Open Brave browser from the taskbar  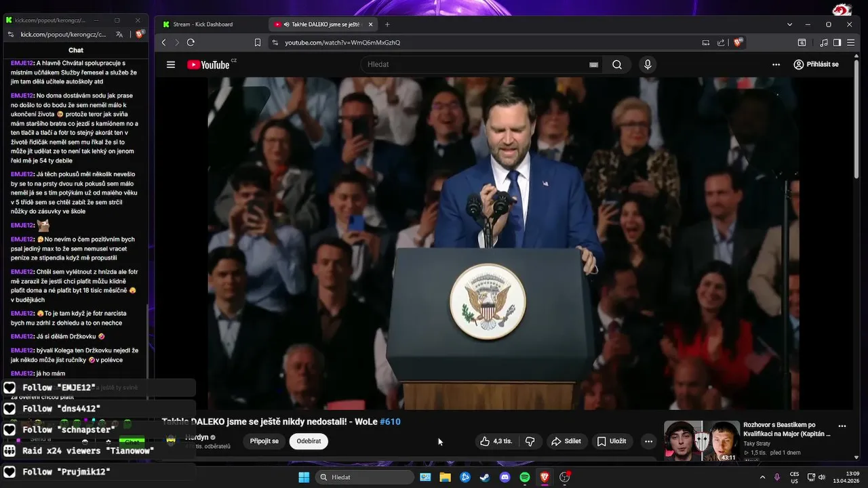click(545, 477)
